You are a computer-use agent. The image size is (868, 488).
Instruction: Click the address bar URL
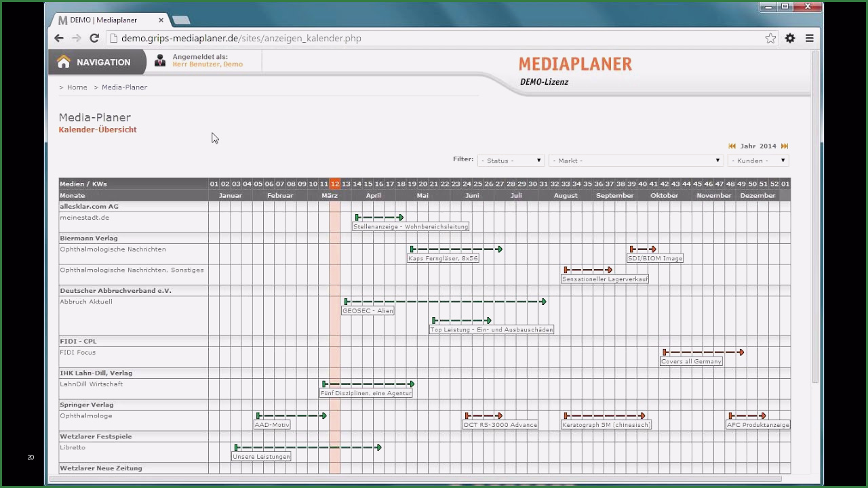point(241,39)
